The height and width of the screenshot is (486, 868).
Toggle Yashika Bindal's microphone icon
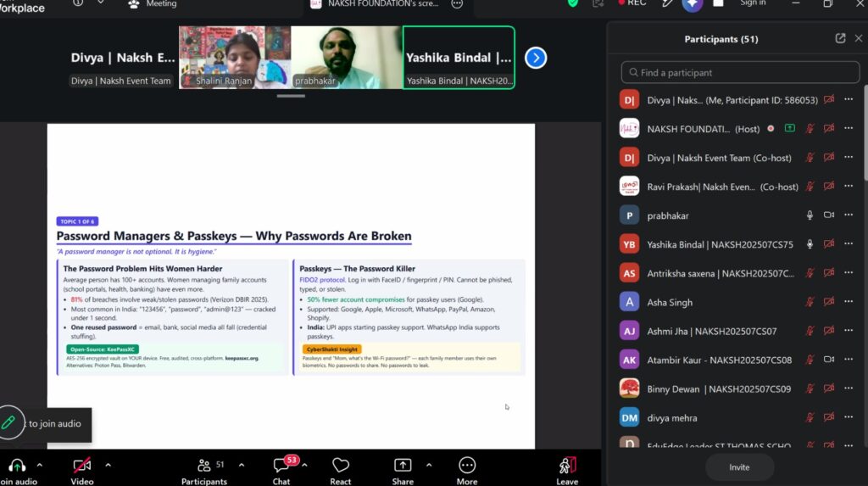[810, 243]
